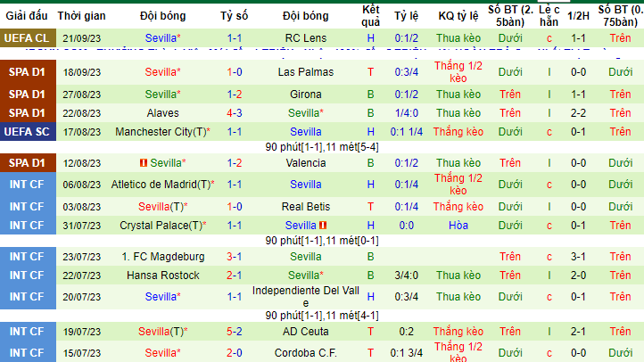Click the red card icon next to Sevilla on 31/07/23
This screenshot has height=362, width=644.
pyautogui.click(x=323, y=226)
